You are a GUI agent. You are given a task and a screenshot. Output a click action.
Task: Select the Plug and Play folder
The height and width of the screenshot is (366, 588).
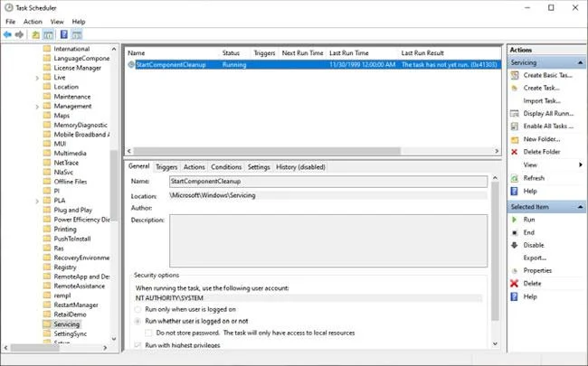[x=72, y=211]
